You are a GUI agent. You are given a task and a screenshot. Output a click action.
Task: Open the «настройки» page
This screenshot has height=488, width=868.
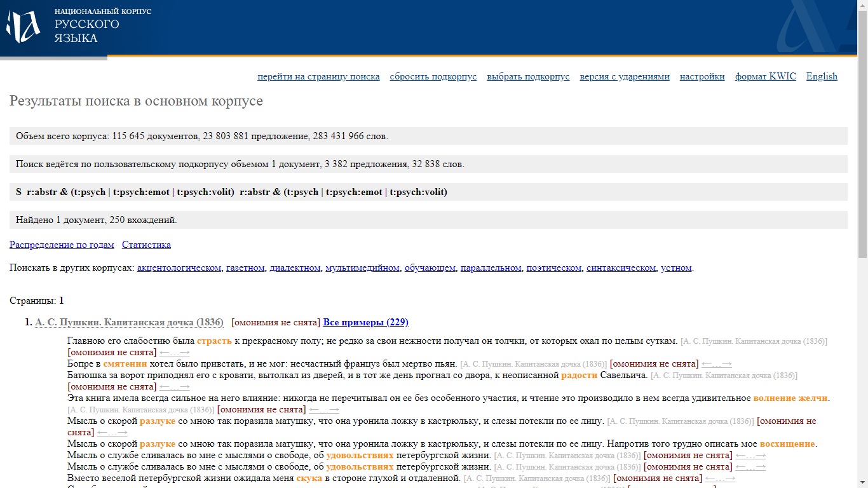(x=702, y=76)
